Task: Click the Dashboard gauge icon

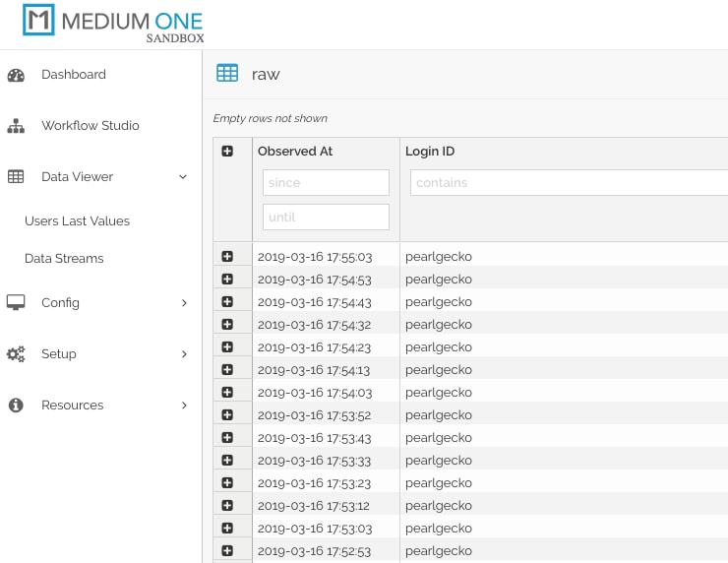Action: 16,75
